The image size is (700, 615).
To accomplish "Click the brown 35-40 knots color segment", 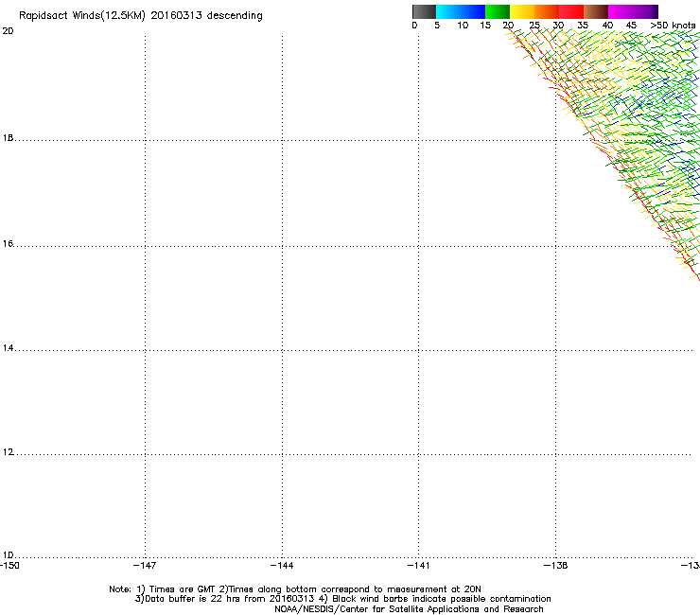I will (x=596, y=11).
